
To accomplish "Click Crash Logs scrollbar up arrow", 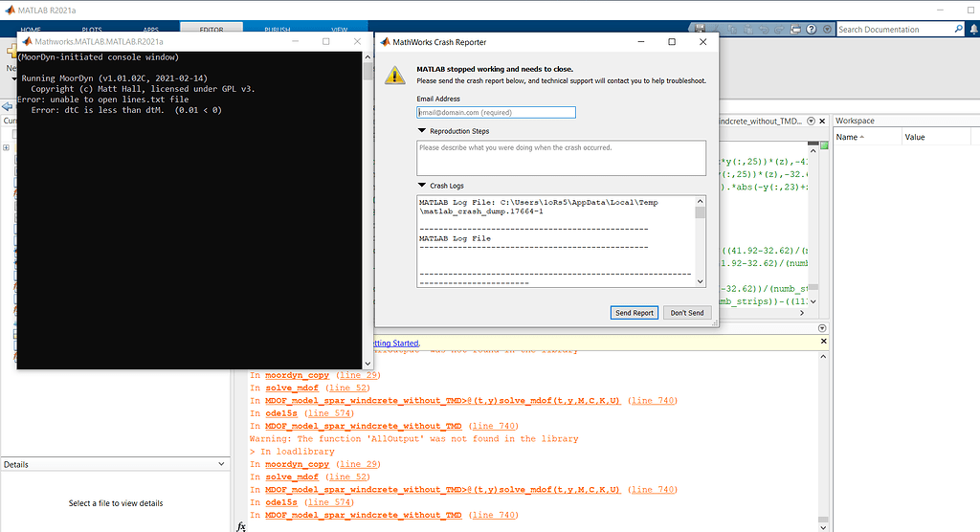I will point(700,201).
